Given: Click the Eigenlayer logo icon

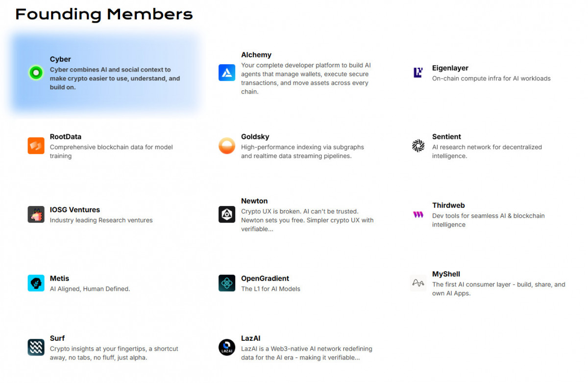Looking at the screenshot, I should click(418, 73).
